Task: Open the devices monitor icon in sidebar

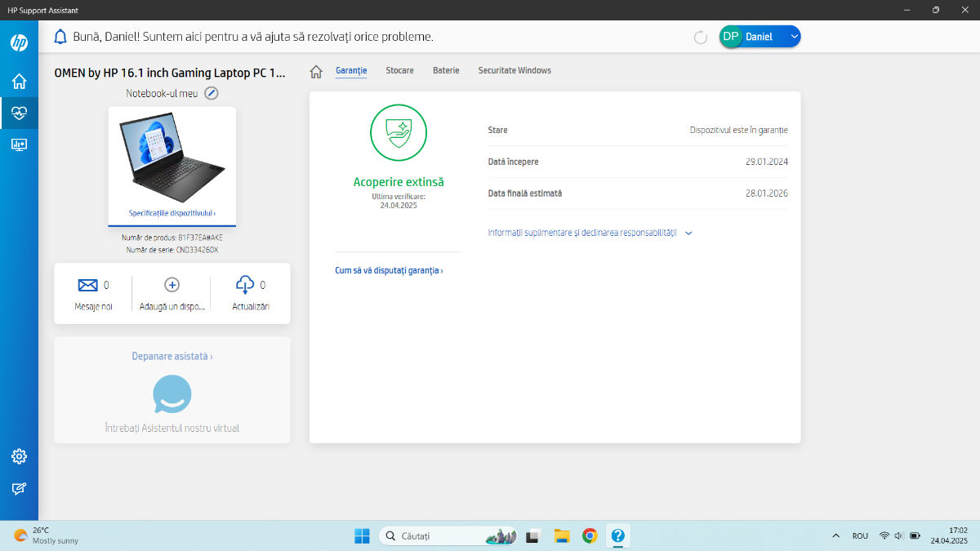Action: (19, 144)
